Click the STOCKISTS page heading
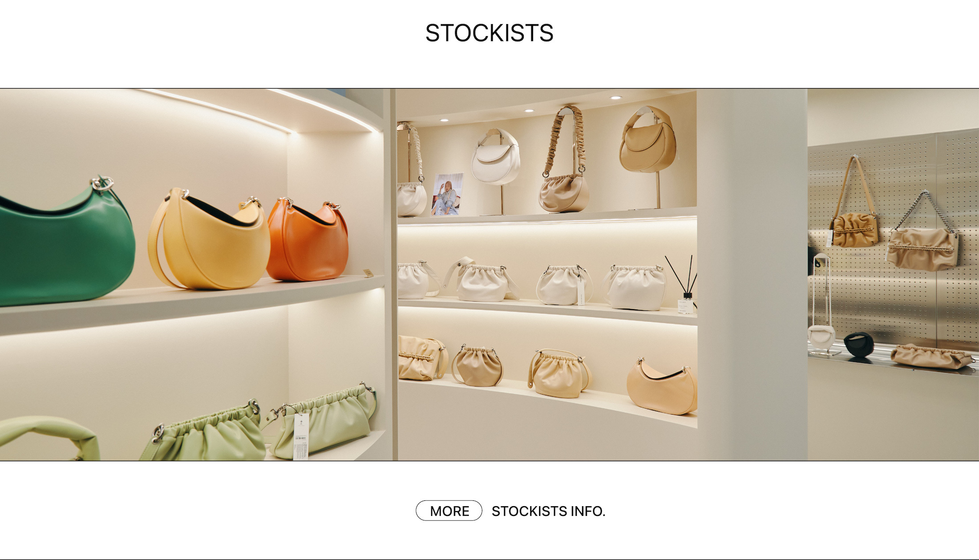979x560 pixels. click(489, 33)
